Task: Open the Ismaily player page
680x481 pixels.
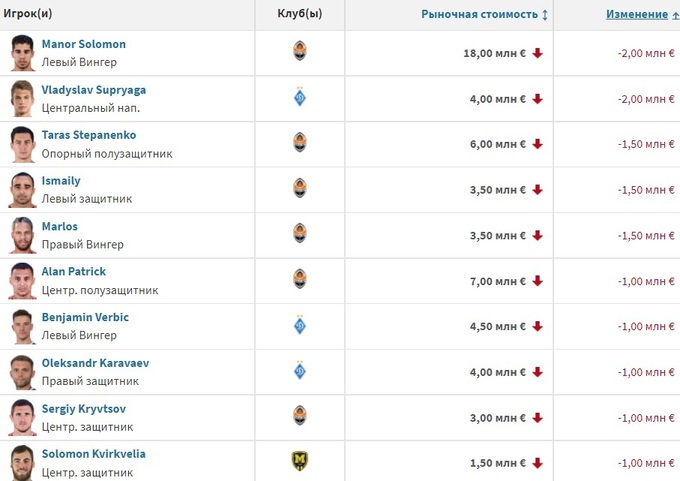Action: point(61,181)
